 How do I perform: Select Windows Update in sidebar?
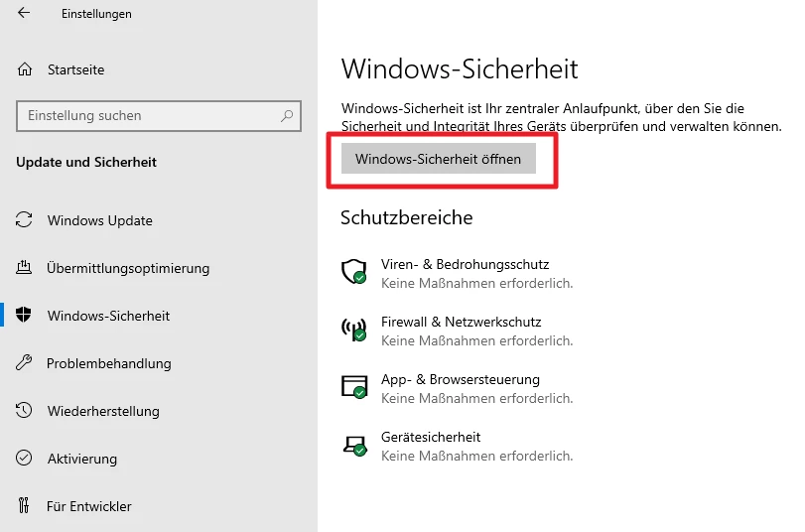[100, 220]
